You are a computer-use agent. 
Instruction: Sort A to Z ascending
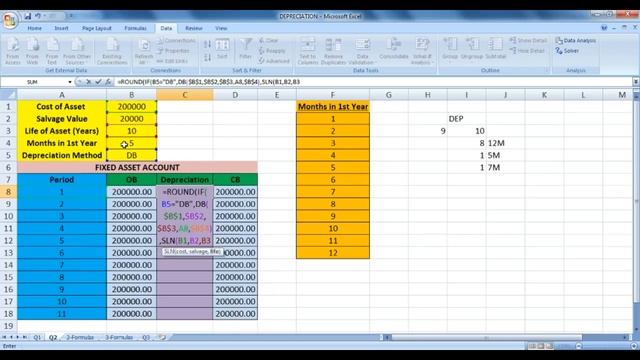(207, 44)
